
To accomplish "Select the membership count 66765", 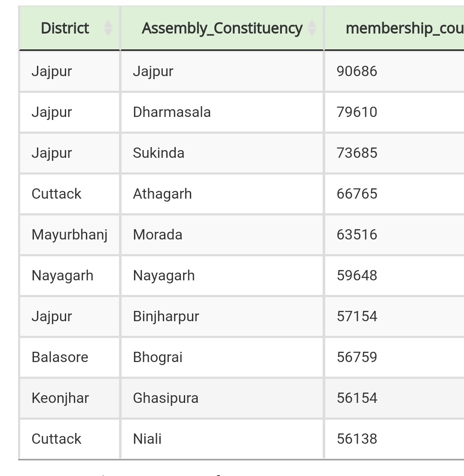I will tap(357, 194).
